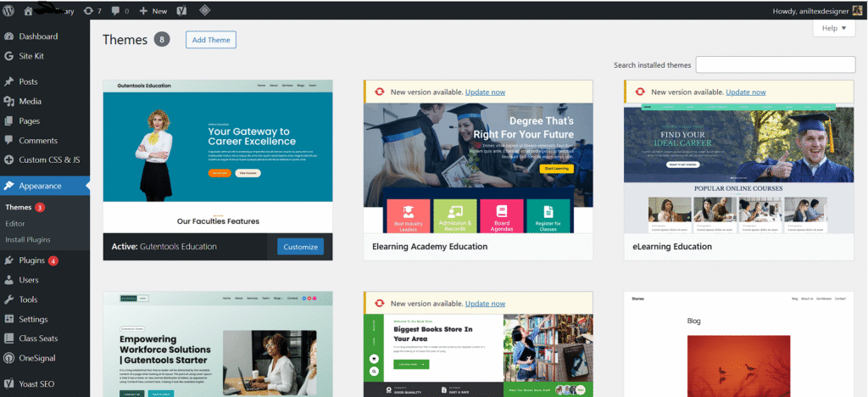This screenshot has height=397, width=868.
Task: Open Site Kit in sidebar
Action: 31,56
